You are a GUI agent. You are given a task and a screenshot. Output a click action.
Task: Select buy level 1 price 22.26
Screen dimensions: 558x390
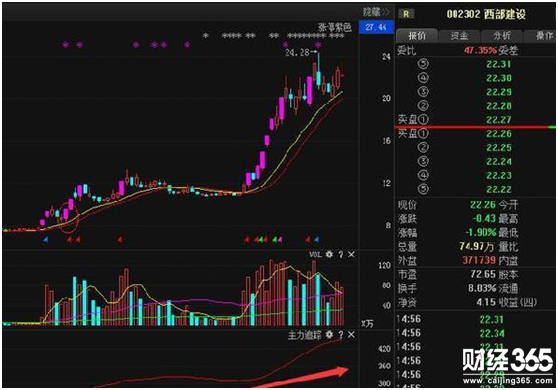click(x=499, y=134)
